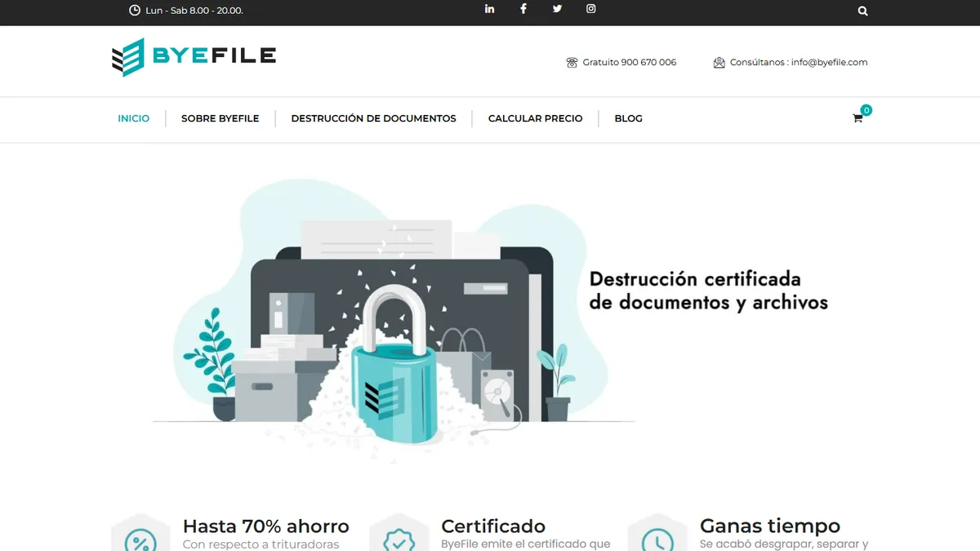Click the clock icon beside opening hours
The height and width of the screenshot is (551, 980).
pyautogui.click(x=135, y=11)
